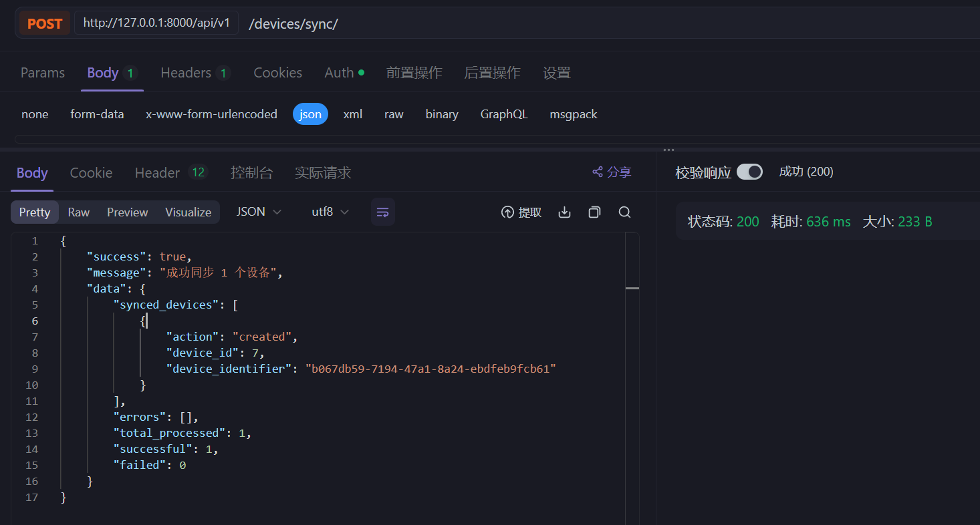
Task: Open the 控制台 console tab
Action: [251, 173]
